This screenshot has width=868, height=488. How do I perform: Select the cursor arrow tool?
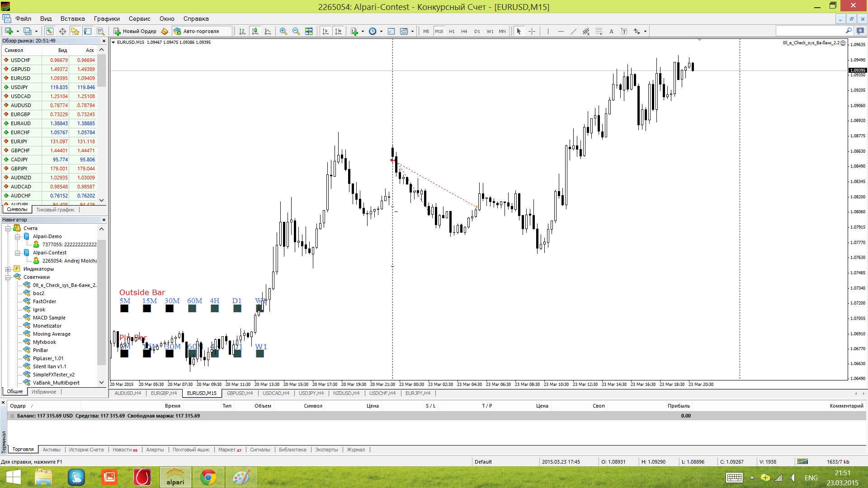point(519,31)
